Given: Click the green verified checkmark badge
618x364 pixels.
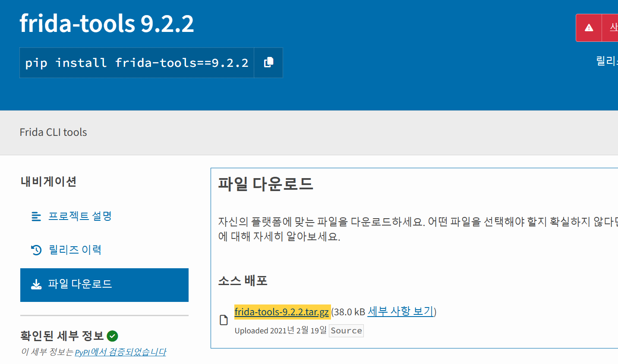Looking at the screenshot, I should [x=112, y=336].
